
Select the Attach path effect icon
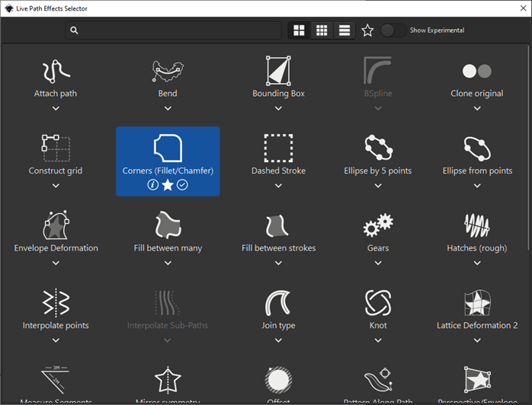56,71
